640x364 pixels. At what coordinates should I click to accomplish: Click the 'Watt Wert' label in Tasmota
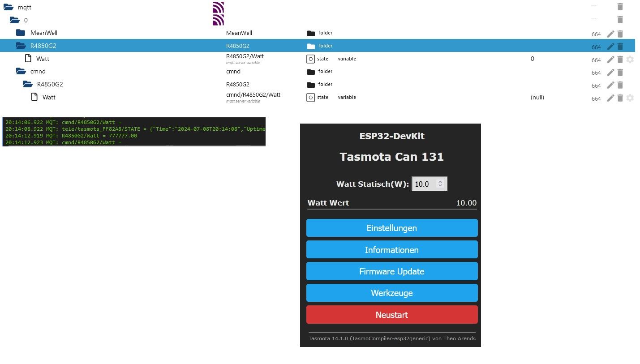click(328, 203)
